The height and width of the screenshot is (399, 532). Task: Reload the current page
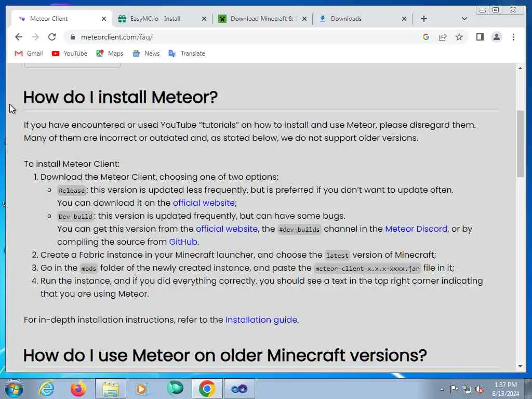pos(52,37)
